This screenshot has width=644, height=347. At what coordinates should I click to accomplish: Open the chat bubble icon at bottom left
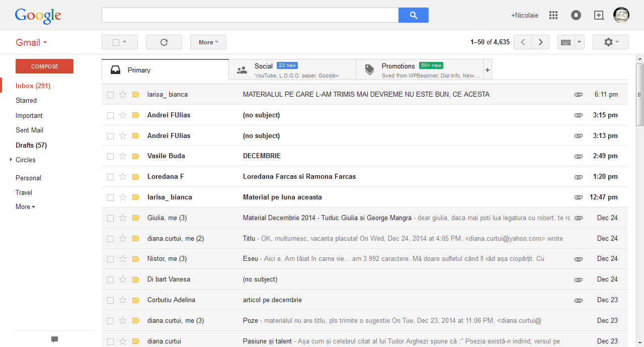54,339
